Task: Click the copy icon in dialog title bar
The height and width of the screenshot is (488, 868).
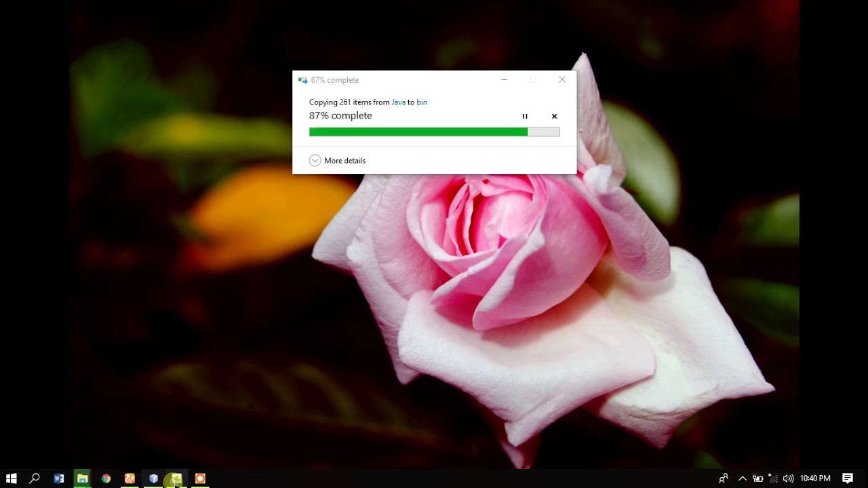Action: point(302,80)
